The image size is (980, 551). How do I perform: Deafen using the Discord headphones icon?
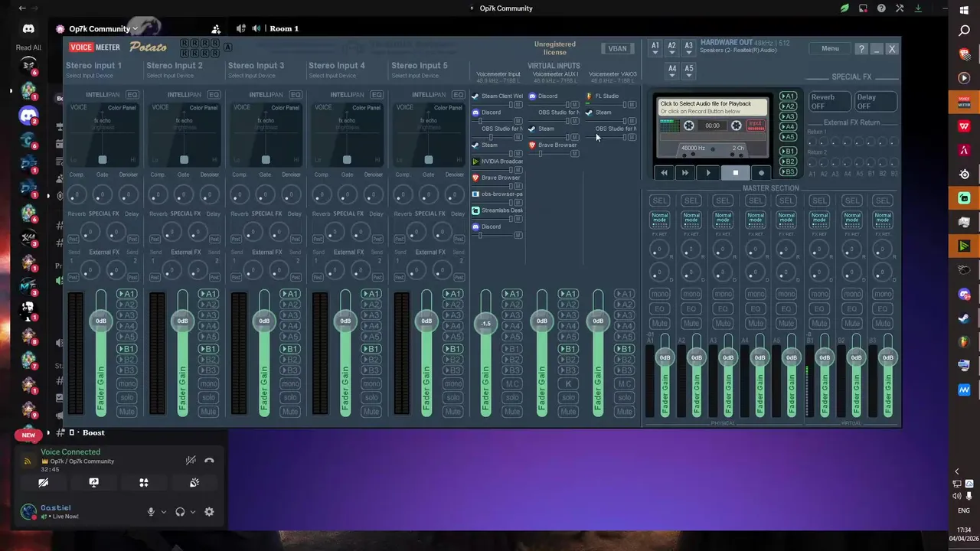pos(180,512)
